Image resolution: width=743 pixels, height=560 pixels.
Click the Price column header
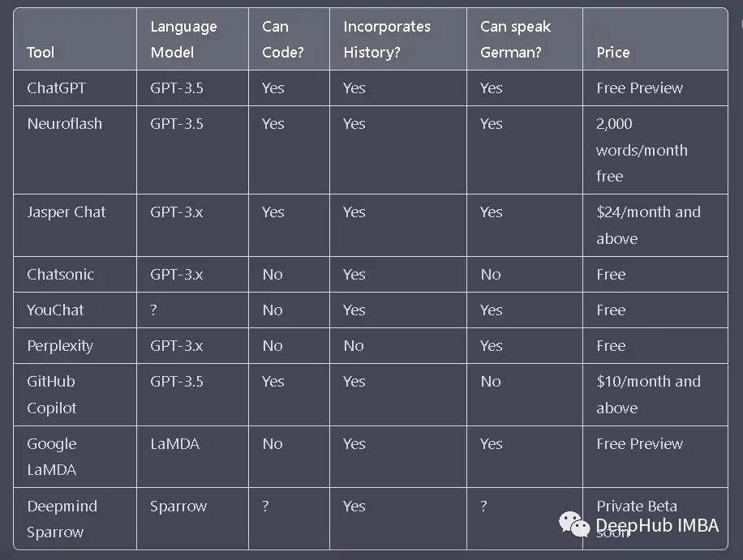[613, 53]
